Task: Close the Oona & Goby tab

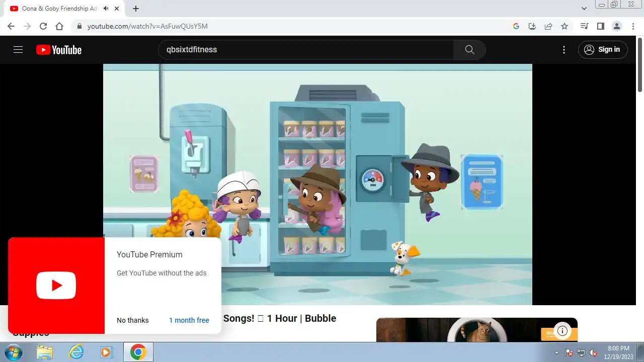Action: tap(117, 9)
